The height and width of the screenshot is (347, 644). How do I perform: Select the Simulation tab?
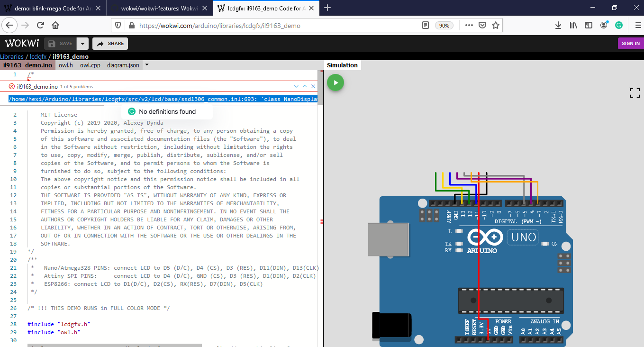click(x=342, y=65)
